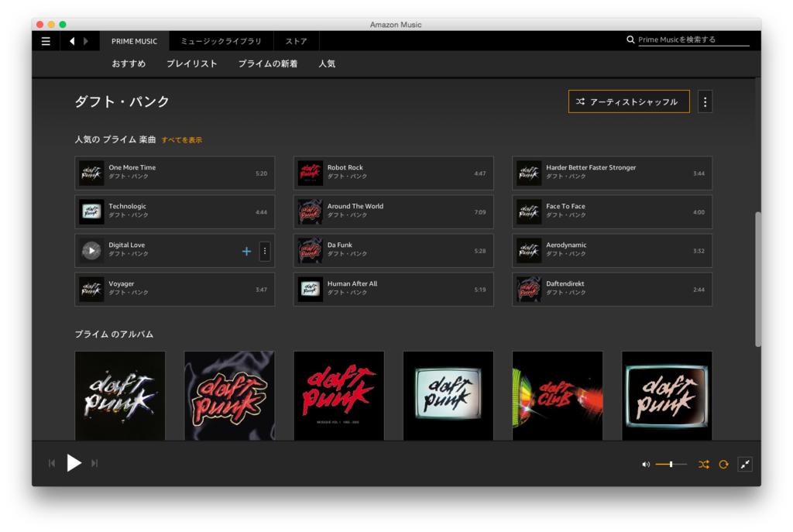Select Harder Better Faster Stronger title

(x=591, y=167)
